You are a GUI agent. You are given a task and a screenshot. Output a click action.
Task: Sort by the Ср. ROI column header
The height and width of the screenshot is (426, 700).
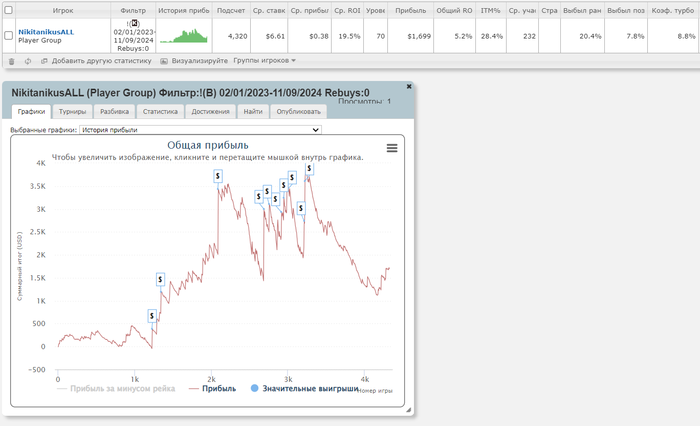click(347, 10)
